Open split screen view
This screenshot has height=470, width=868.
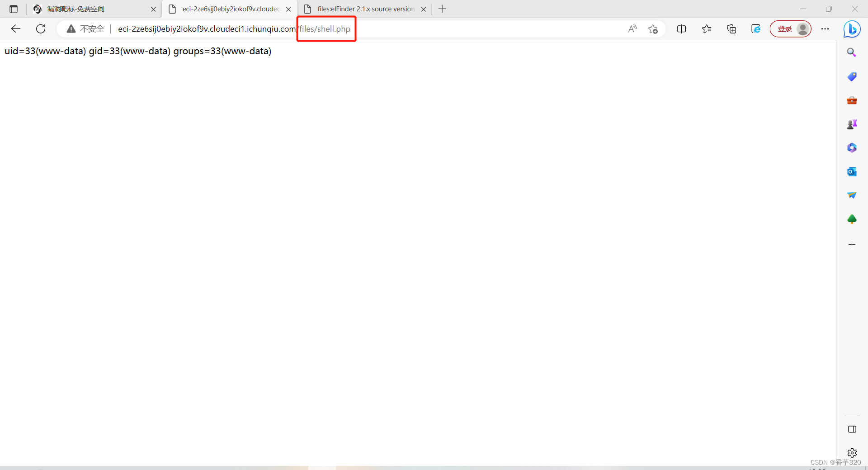[681, 29]
